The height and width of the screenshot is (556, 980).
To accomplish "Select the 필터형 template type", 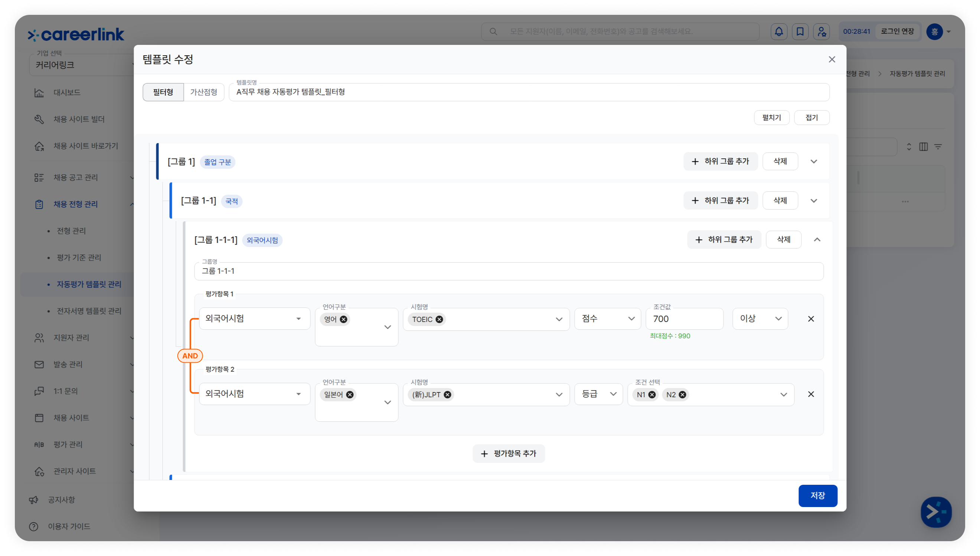I will point(163,92).
